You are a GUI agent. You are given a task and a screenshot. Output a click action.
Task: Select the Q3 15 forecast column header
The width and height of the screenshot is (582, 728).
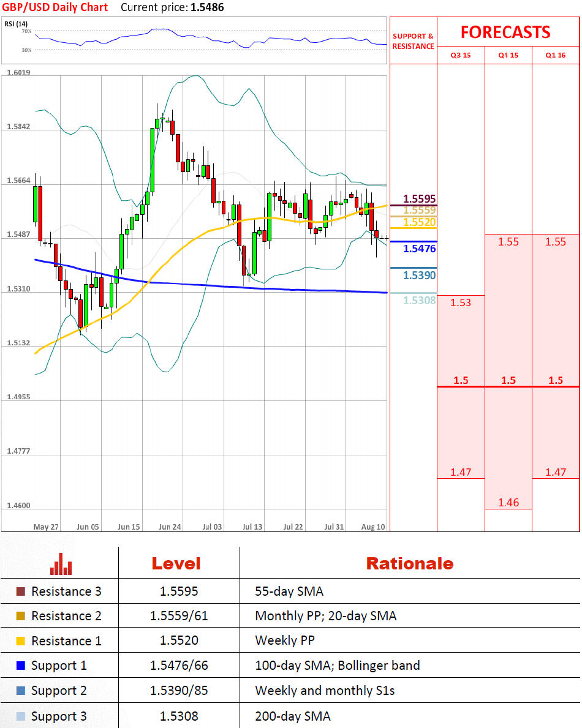(x=461, y=55)
